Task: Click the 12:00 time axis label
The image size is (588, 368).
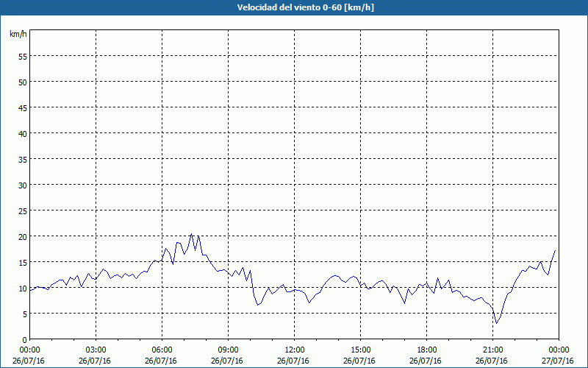Action: tap(294, 350)
